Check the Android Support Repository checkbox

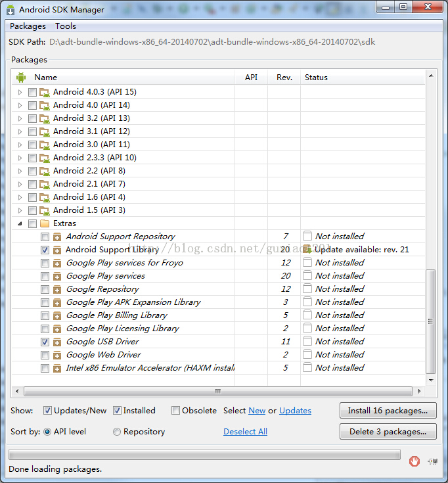click(x=45, y=237)
